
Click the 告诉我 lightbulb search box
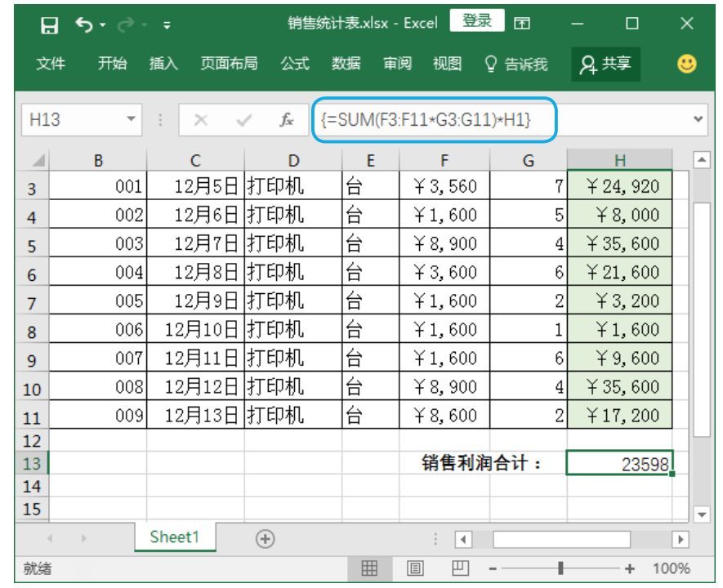click(x=516, y=64)
